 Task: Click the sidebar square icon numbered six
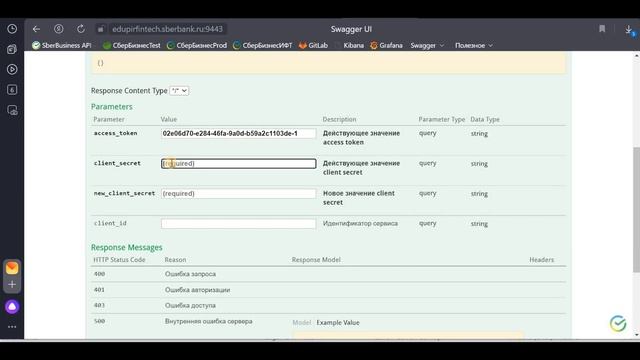tap(12, 90)
